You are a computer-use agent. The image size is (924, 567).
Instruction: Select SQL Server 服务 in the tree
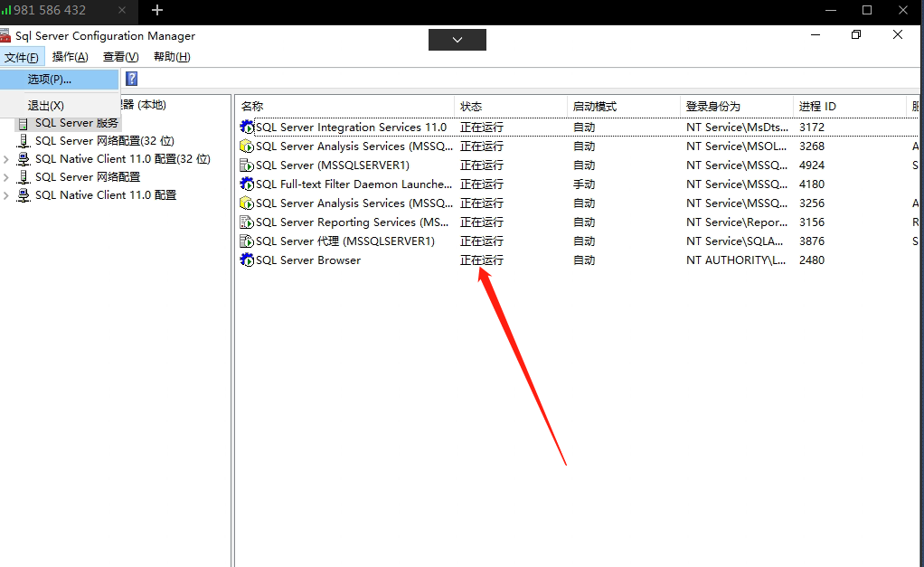coord(77,123)
